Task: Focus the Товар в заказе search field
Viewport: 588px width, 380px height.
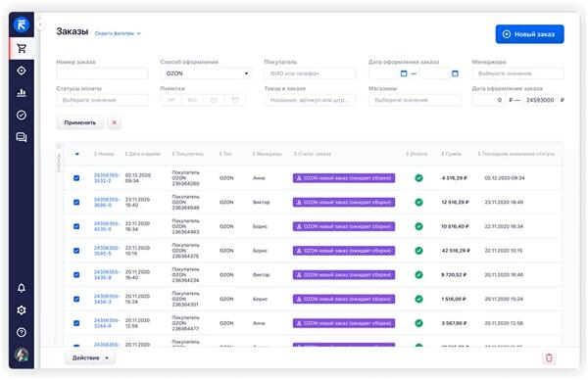Action: [x=310, y=100]
